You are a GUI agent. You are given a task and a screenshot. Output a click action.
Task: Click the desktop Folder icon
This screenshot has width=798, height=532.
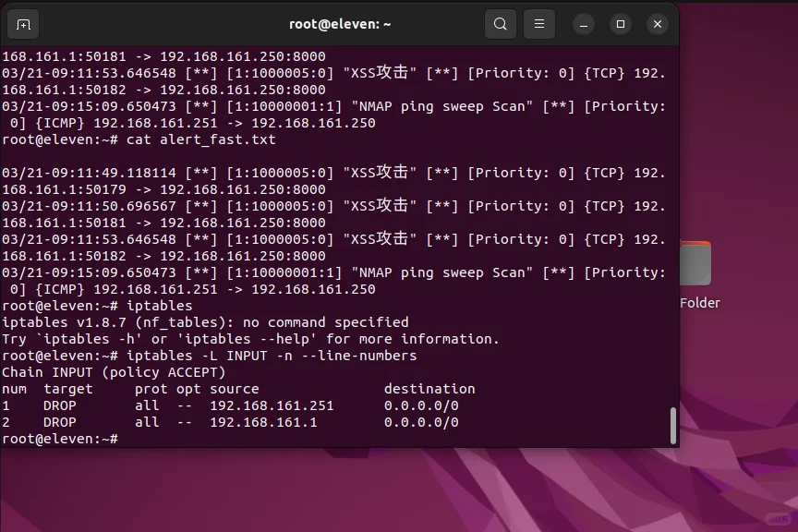pos(695,264)
